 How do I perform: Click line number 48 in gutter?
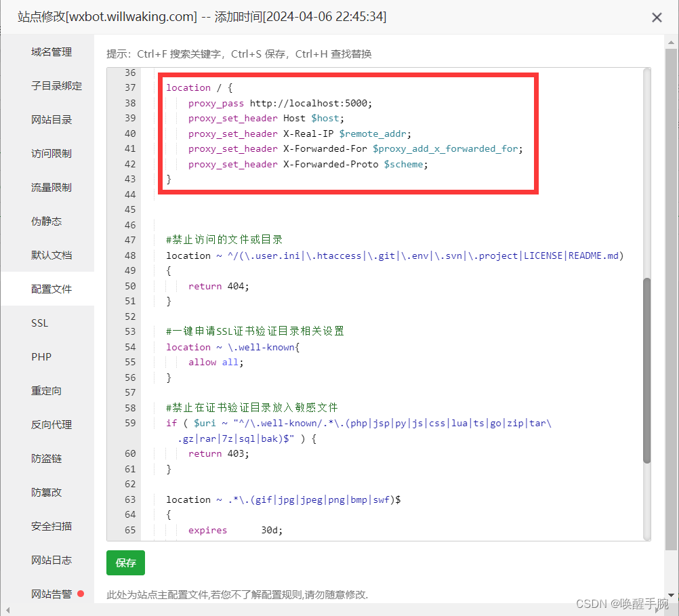130,255
